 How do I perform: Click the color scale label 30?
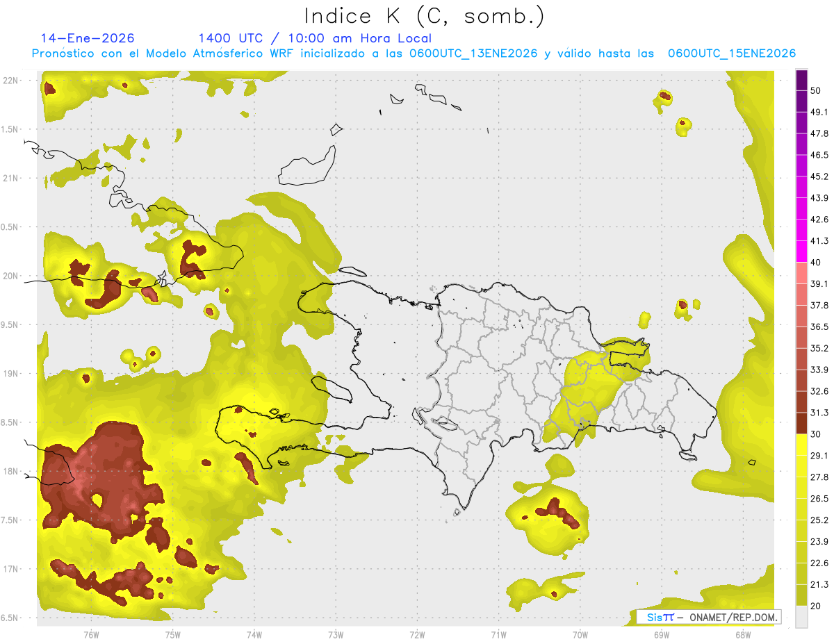pos(816,434)
